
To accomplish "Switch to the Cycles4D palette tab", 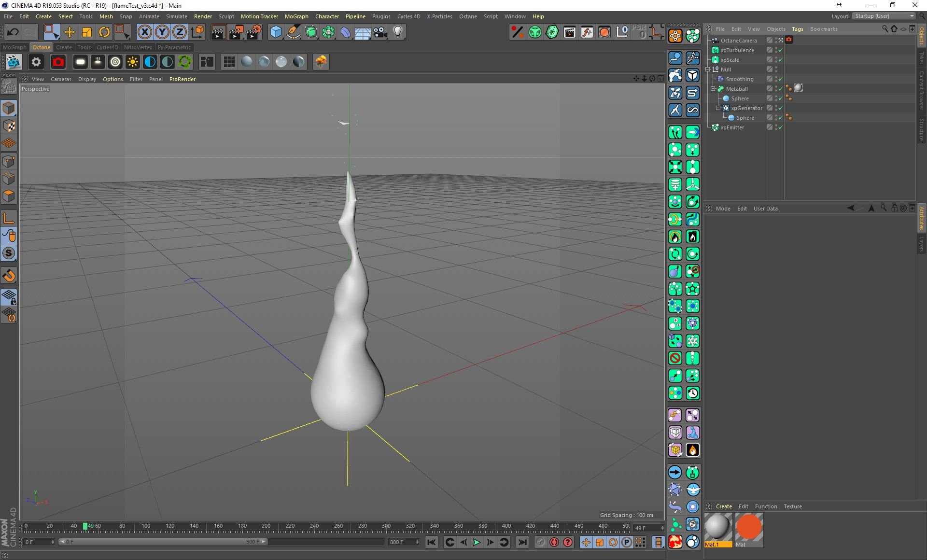I will (107, 47).
